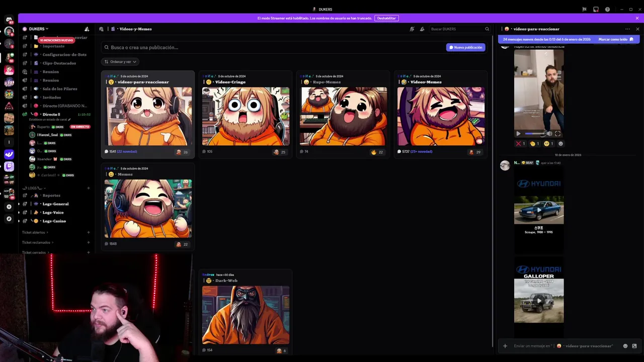Create channel in LOGS category plus icon
This screenshot has width=644, height=362.
point(89,188)
